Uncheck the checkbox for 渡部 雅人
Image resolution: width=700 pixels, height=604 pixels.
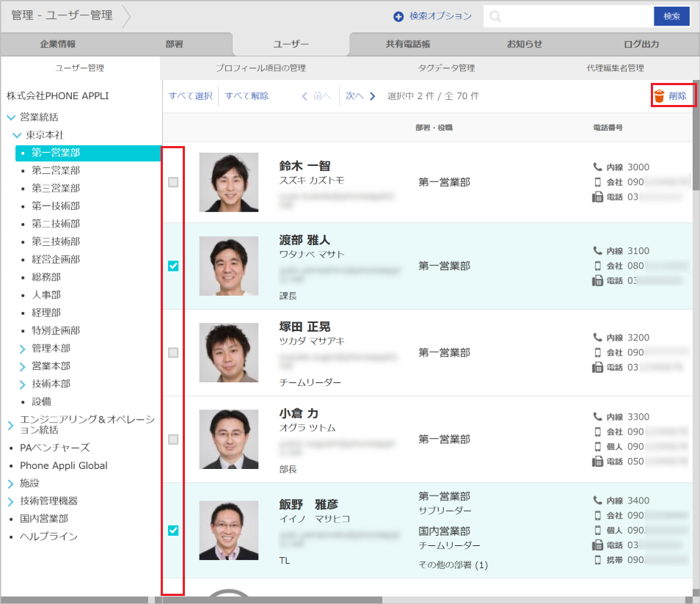pos(173,266)
